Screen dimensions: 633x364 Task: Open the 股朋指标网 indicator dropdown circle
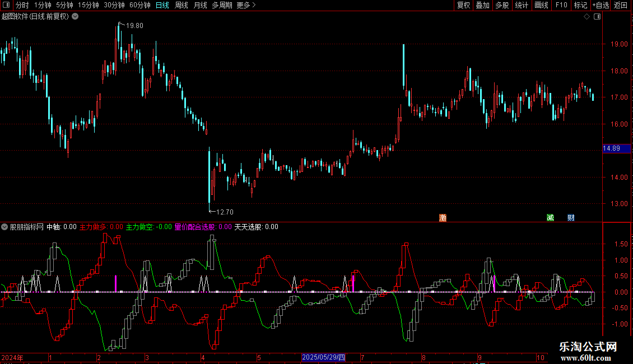point(4,227)
